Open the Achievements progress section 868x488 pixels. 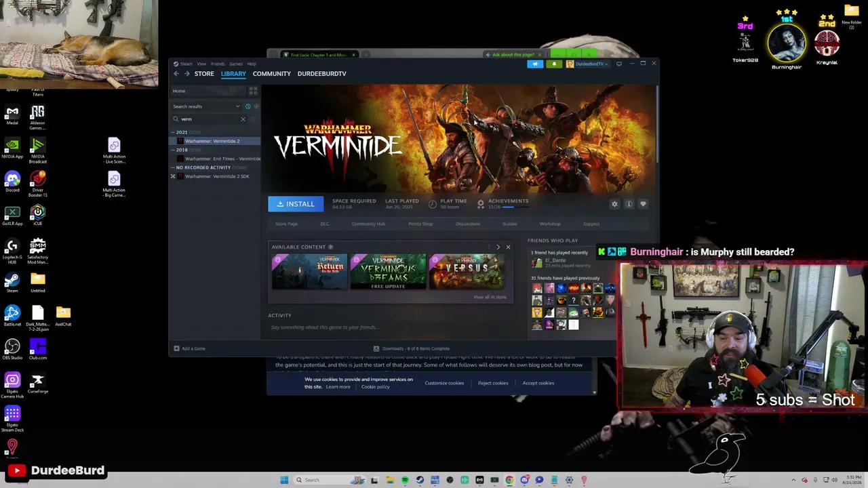[502, 203]
